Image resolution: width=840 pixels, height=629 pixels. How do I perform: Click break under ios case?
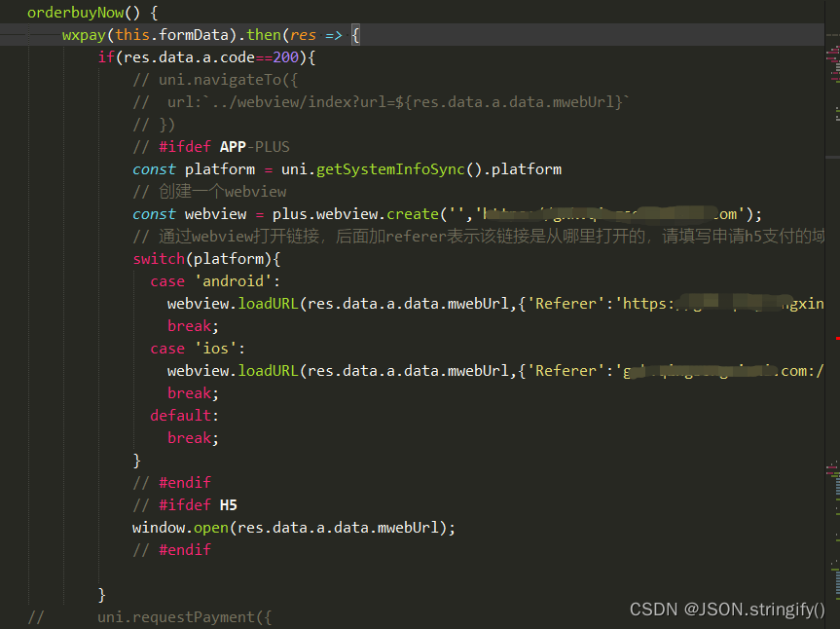(193, 393)
